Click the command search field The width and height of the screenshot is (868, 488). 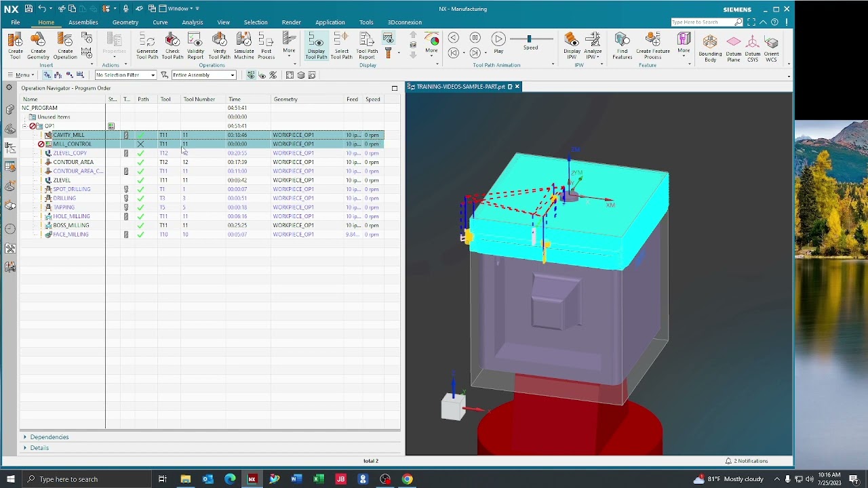(x=705, y=22)
